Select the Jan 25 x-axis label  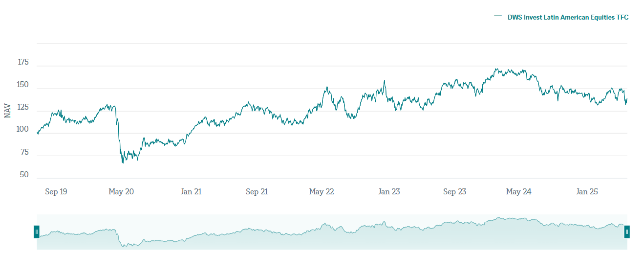point(587,192)
